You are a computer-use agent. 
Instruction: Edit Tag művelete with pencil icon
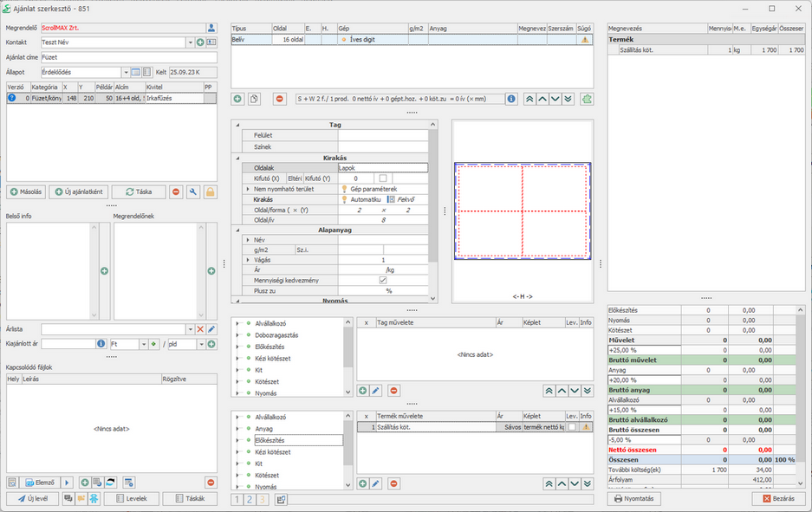pos(376,391)
